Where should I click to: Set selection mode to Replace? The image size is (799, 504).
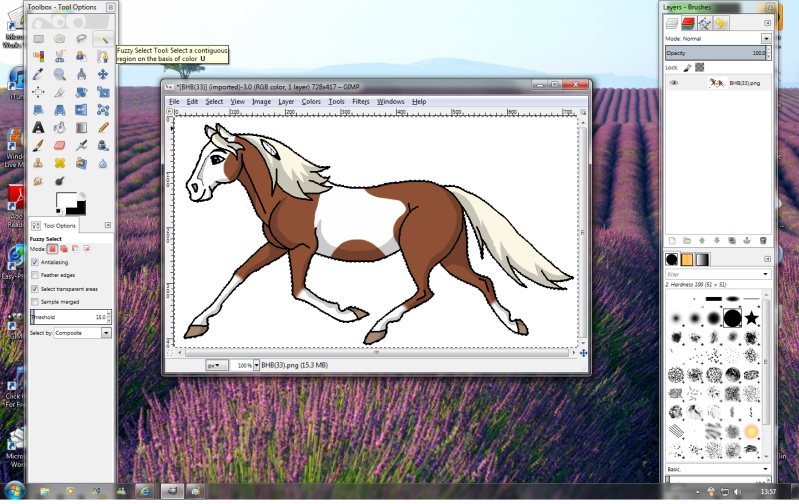point(52,249)
